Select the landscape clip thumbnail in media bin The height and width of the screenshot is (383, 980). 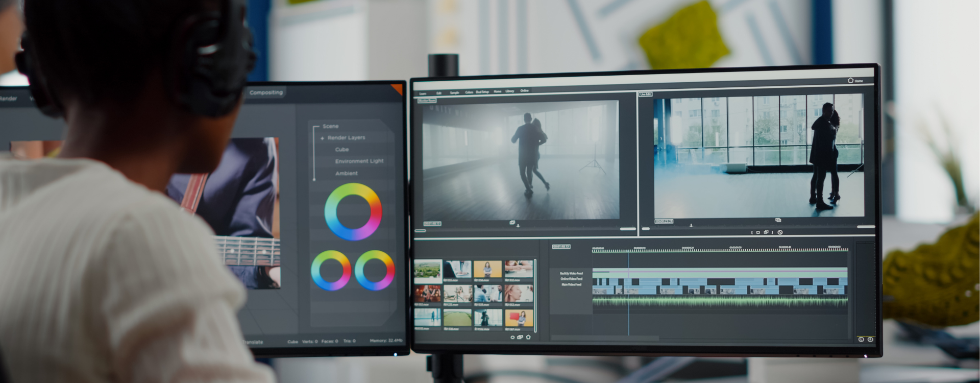[428, 269]
